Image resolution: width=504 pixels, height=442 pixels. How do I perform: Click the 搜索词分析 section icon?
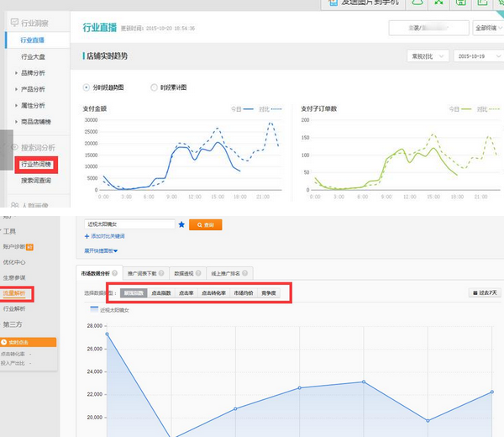click(14, 147)
